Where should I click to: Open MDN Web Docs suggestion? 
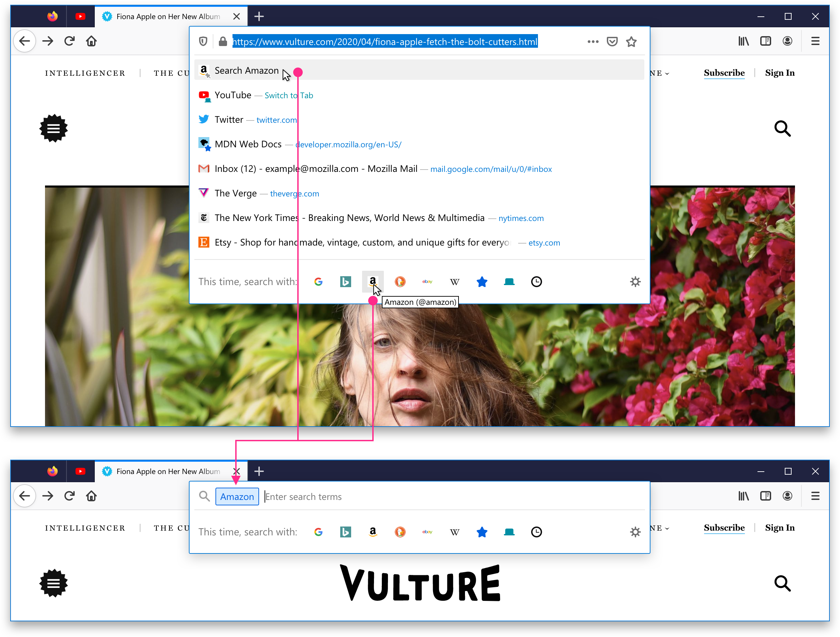click(419, 144)
